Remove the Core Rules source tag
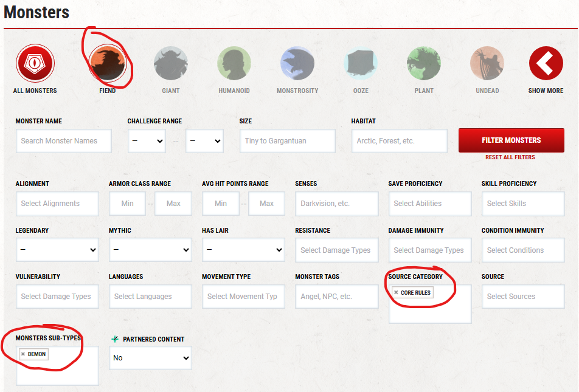Viewport: 579px width, 392px height. [396, 293]
